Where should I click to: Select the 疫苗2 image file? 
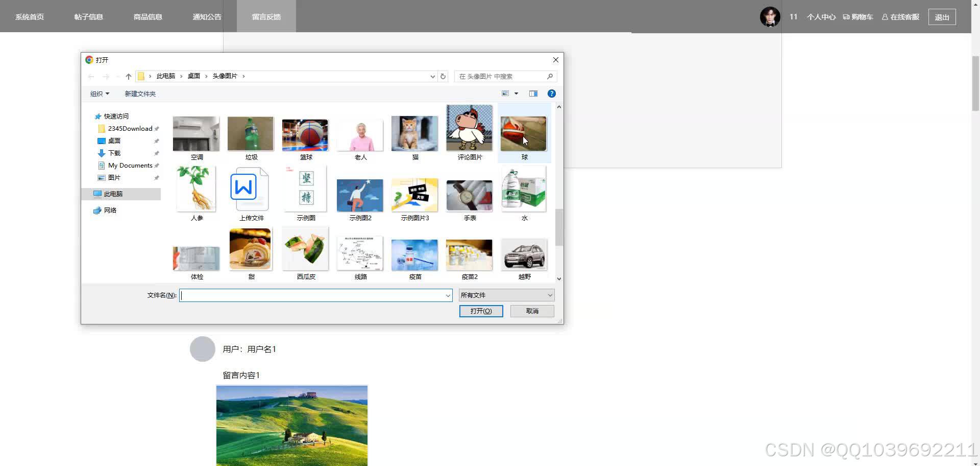470,255
